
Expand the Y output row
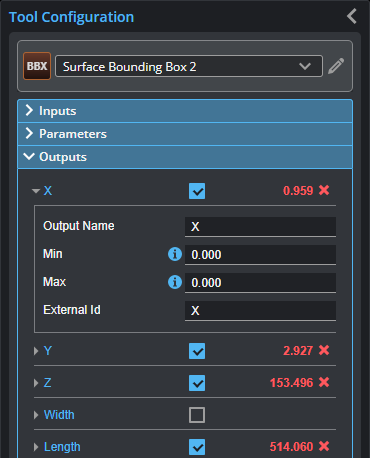(x=36, y=351)
